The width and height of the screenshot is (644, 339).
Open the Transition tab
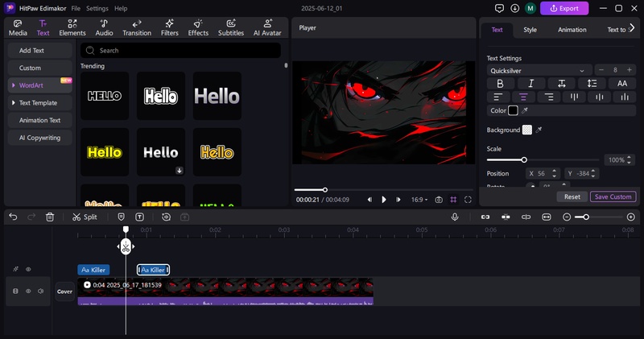(x=137, y=28)
